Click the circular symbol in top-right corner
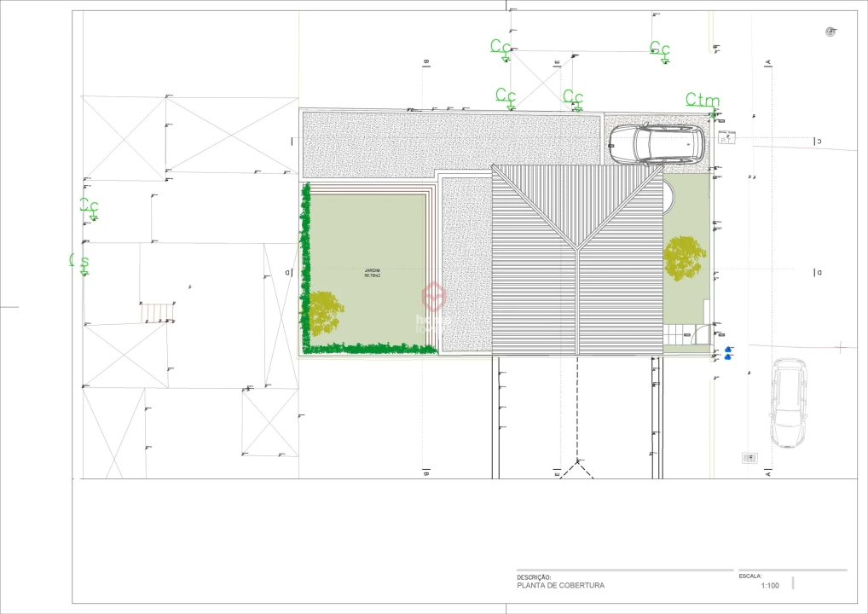 click(x=830, y=32)
